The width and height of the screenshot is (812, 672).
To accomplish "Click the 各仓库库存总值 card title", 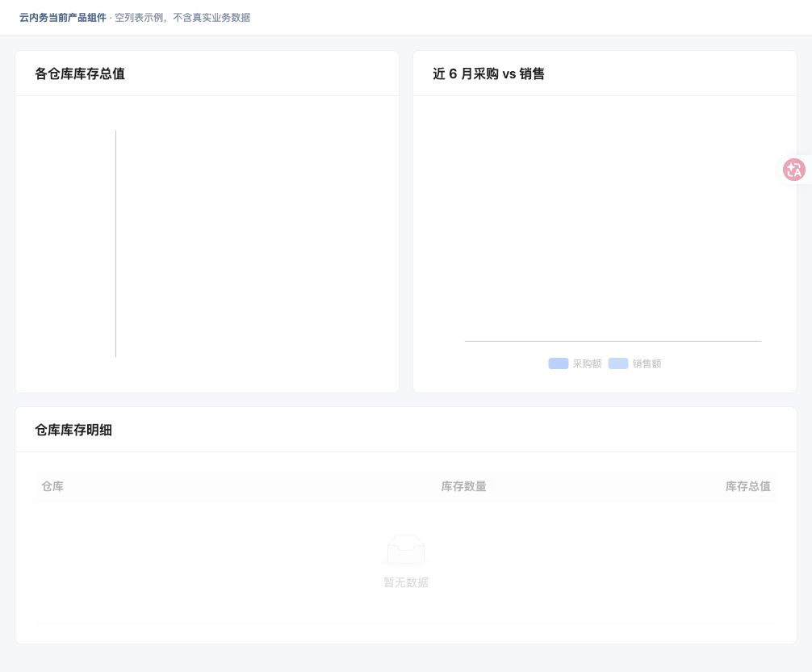I will [x=80, y=73].
